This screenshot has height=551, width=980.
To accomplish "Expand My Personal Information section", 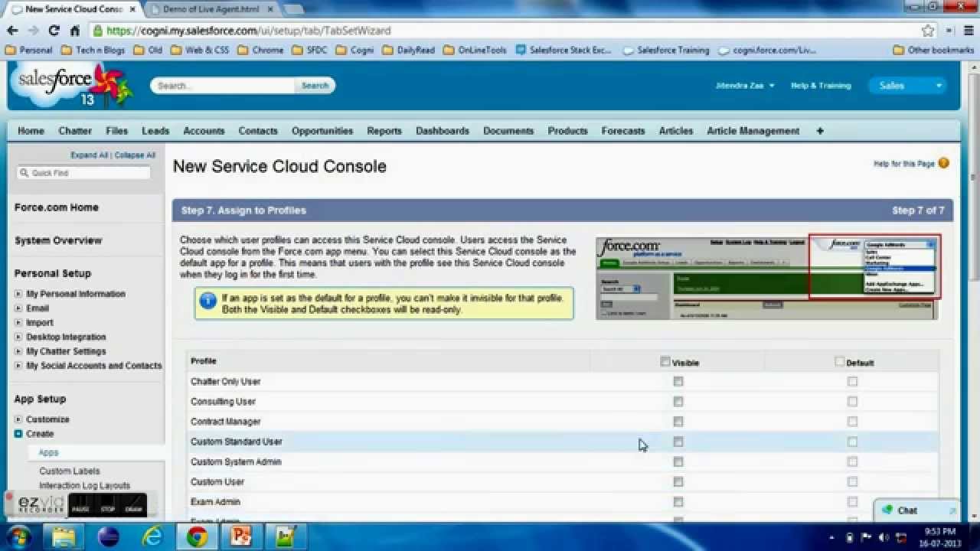I will pos(18,294).
